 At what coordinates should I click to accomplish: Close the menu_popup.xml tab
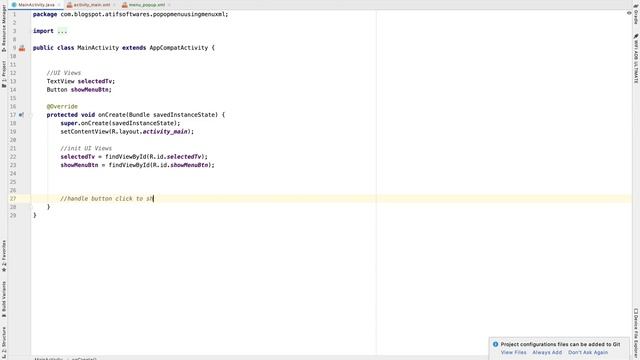(x=169, y=5)
